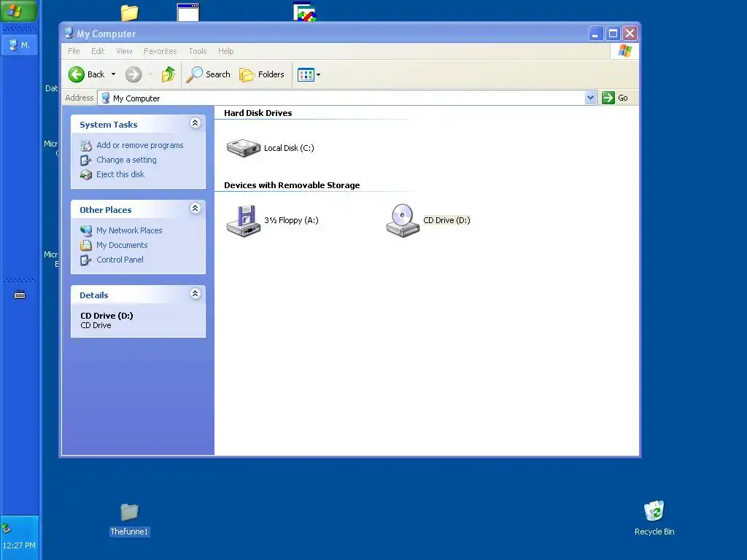Open the File menu
The image size is (747, 560).
coord(74,51)
